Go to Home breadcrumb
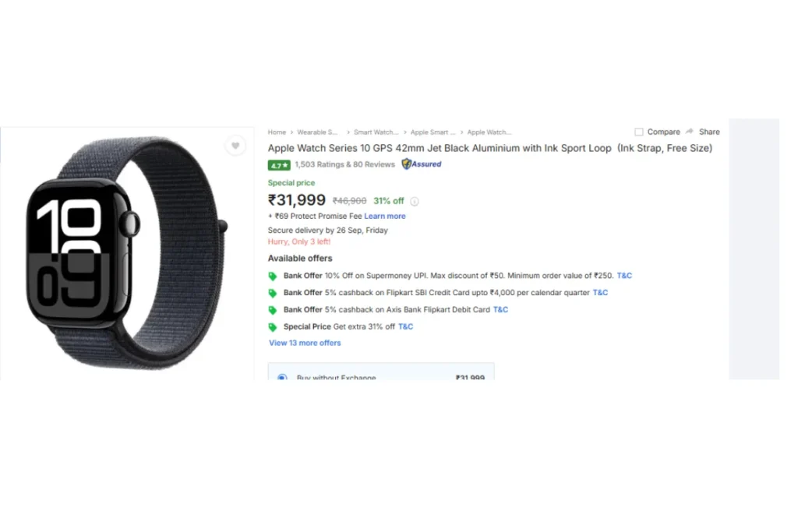 277,132
